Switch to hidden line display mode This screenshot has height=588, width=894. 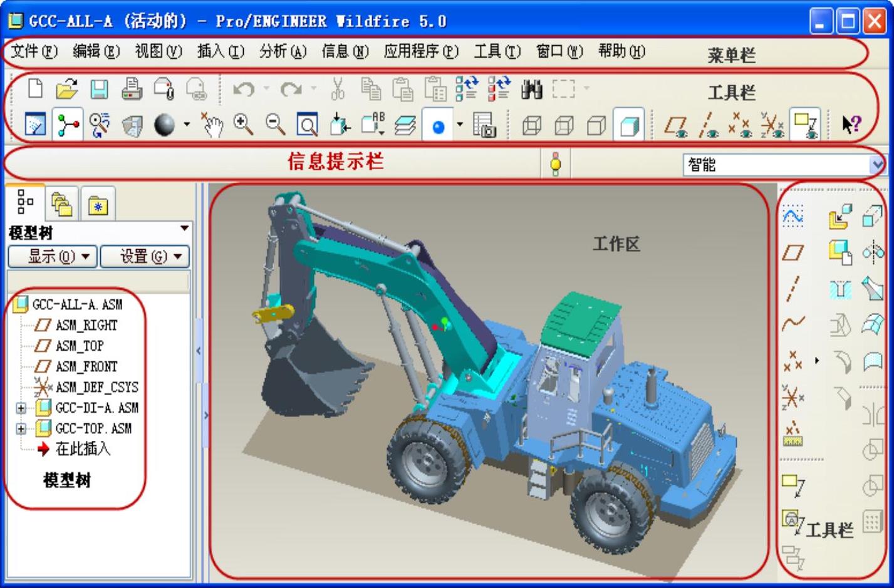pyautogui.click(x=564, y=126)
